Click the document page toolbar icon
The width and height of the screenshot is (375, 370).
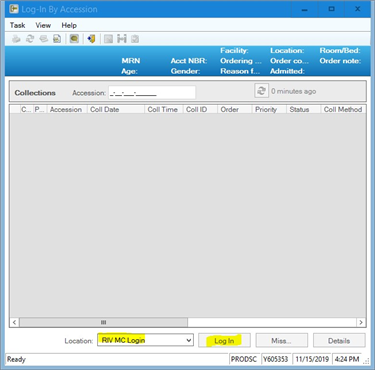(57, 39)
